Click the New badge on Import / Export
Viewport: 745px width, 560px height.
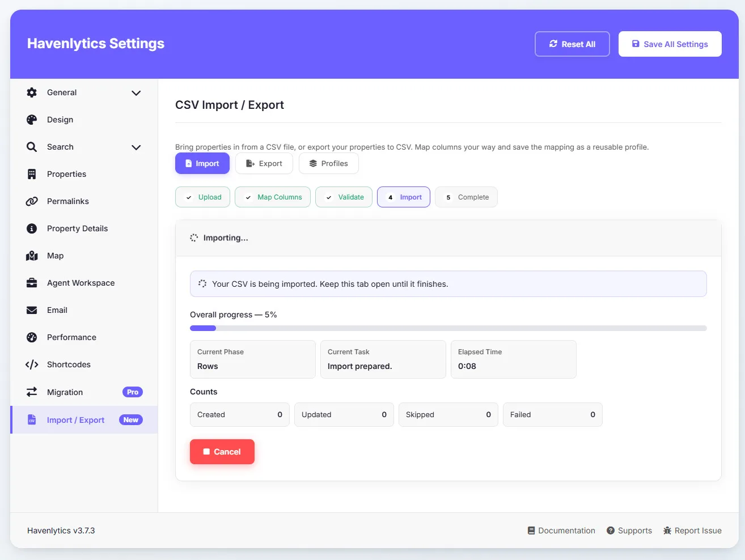coord(131,420)
